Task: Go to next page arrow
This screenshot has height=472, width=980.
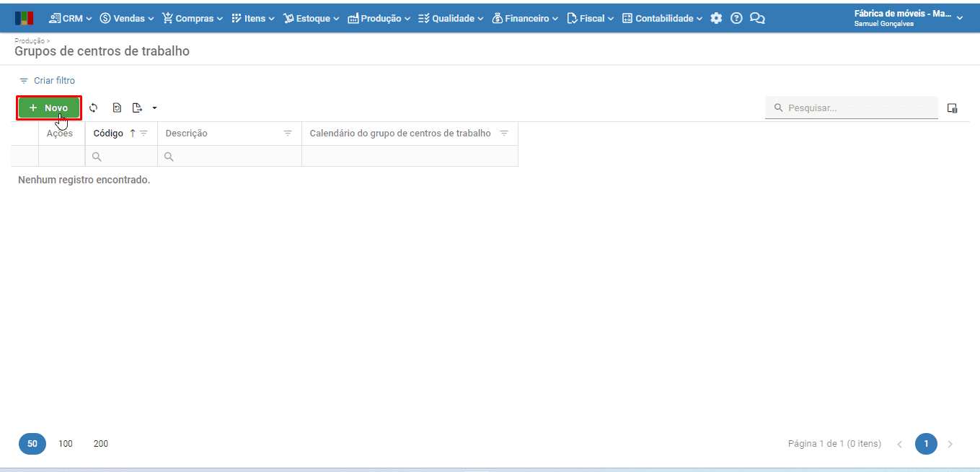Action: 950,444
